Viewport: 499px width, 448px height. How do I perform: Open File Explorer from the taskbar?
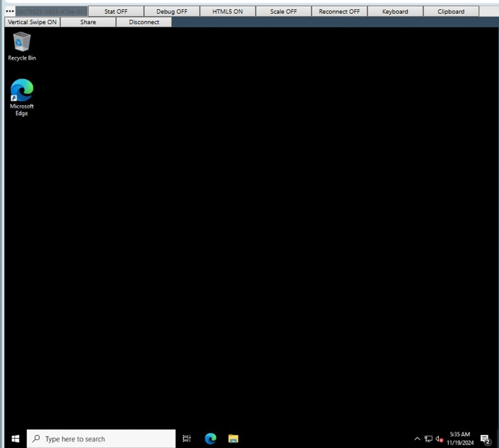(233, 439)
